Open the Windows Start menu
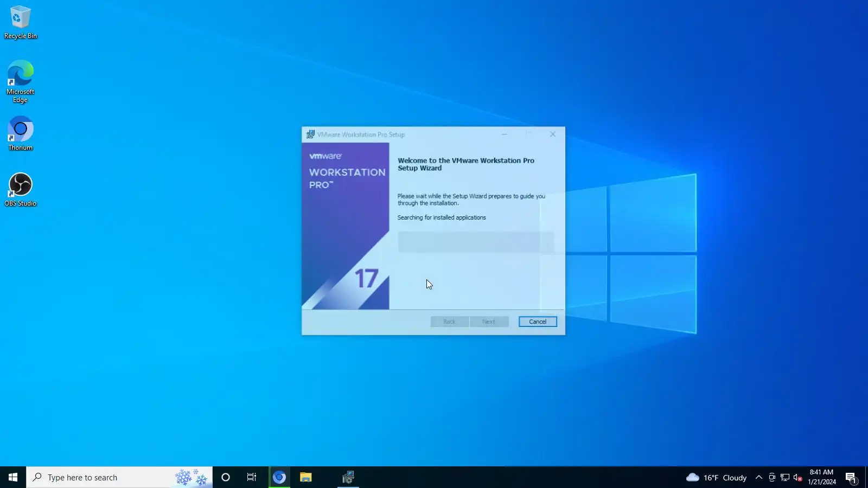 pos(13,477)
